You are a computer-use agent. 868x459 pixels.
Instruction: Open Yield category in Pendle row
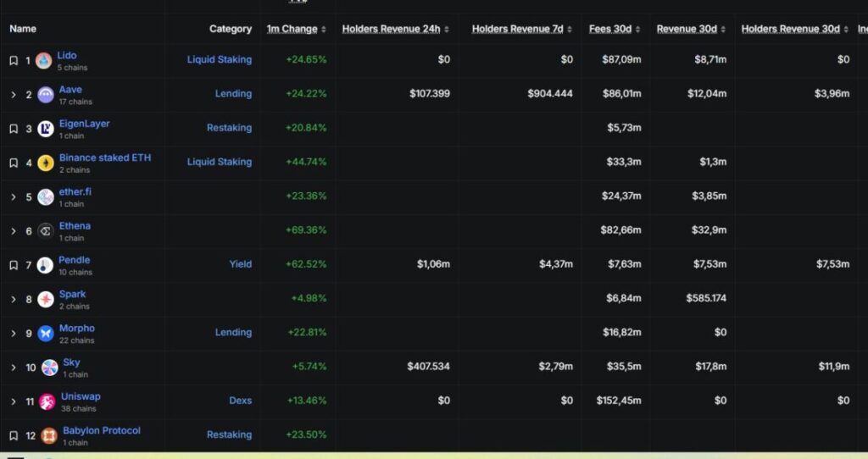click(x=240, y=264)
